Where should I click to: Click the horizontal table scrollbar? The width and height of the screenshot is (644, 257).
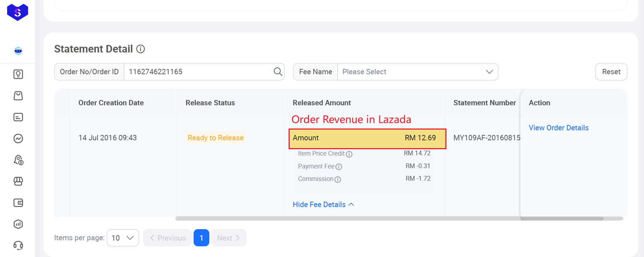click(399, 218)
